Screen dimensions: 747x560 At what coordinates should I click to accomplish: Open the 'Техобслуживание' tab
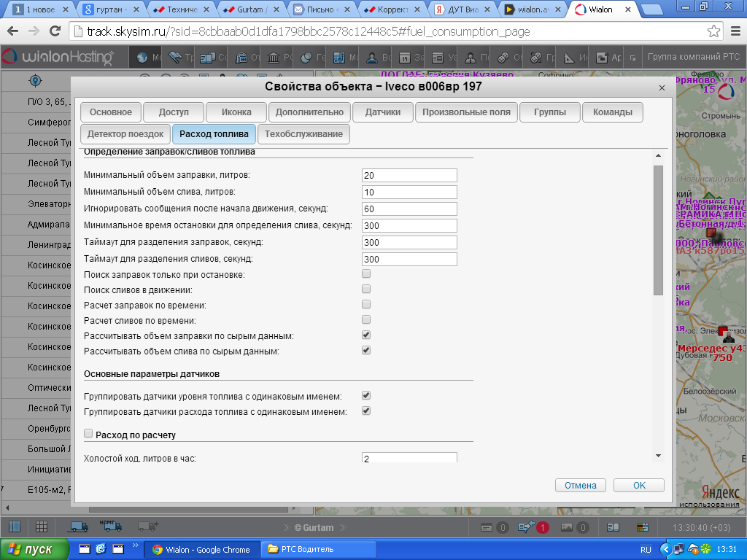click(x=303, y=134)
